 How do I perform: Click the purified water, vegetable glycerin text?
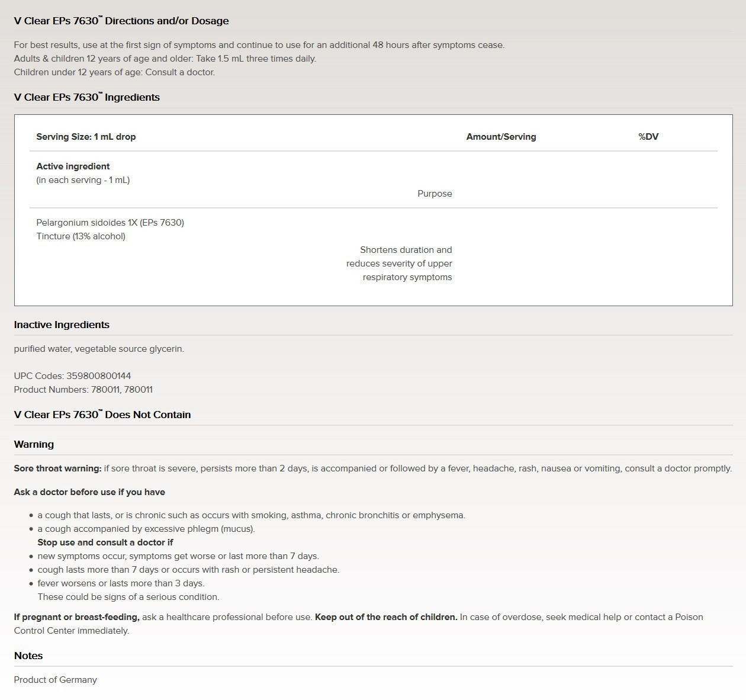coord(99,349)
